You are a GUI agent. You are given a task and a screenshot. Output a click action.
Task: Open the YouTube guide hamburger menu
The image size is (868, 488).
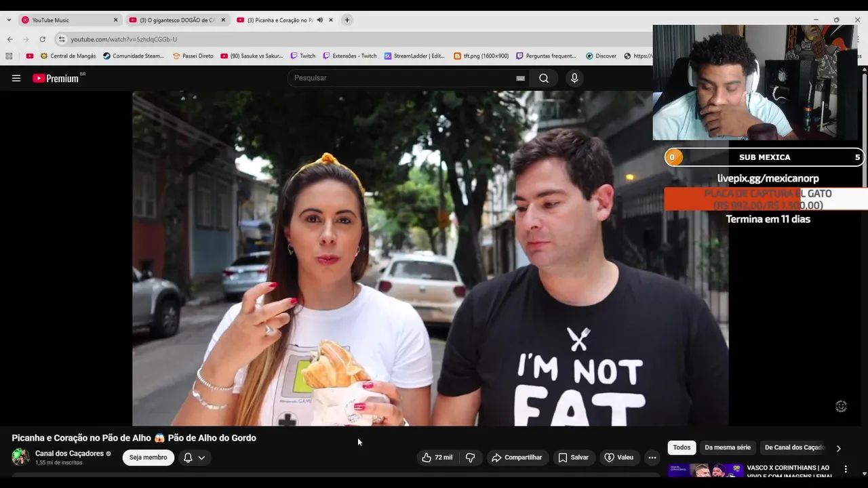pyautogui.click(x=16, y=78)
